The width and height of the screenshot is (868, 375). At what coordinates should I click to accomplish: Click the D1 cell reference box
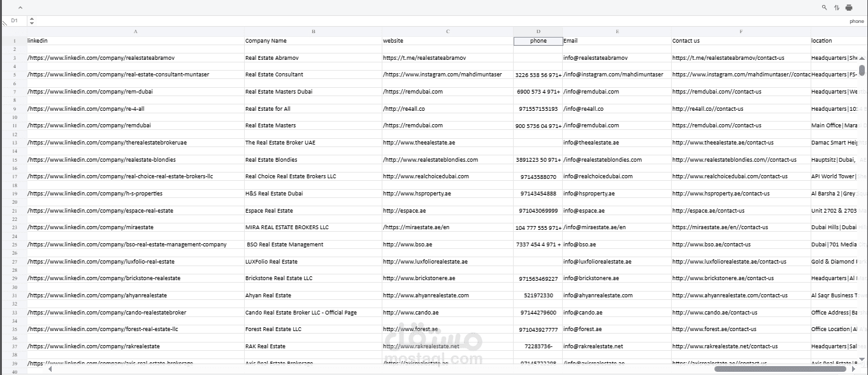point(14,21)
